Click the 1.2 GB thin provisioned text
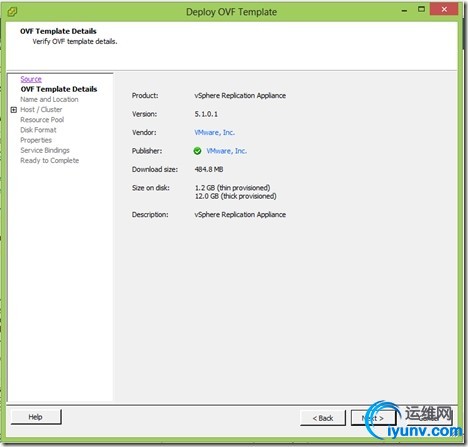468x447 pixels. tap(233, 188)
